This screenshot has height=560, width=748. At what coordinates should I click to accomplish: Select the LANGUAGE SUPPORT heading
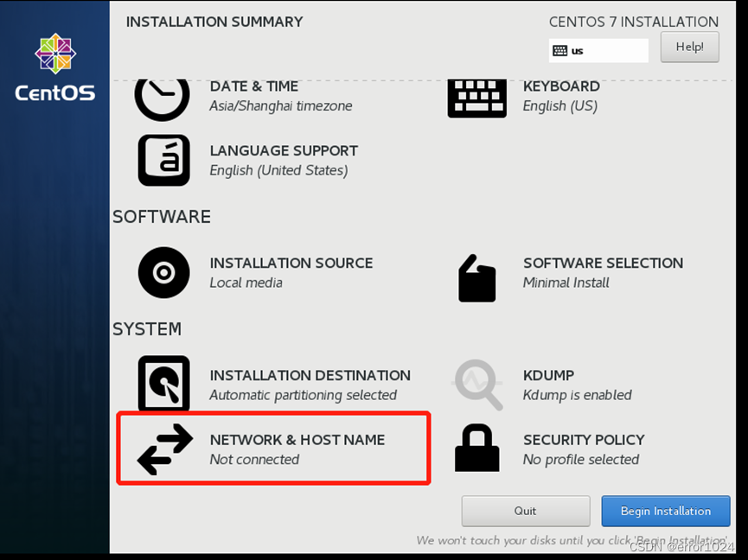[284, 150]
